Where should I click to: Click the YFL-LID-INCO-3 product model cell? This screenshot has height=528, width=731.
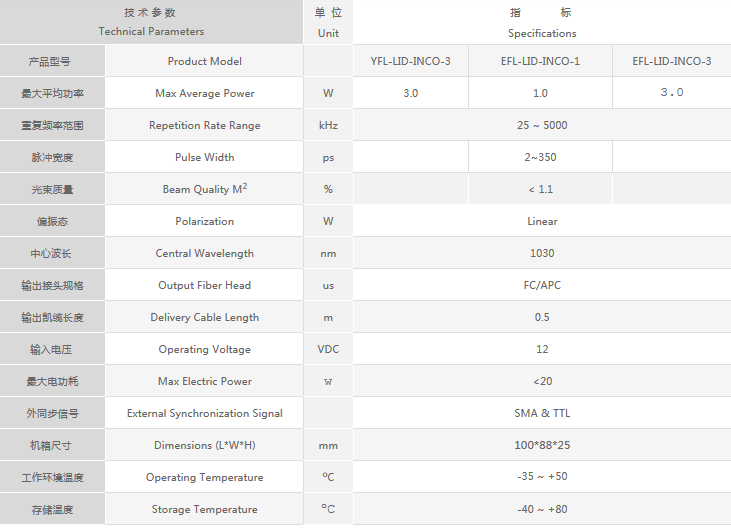pos(411,61)
